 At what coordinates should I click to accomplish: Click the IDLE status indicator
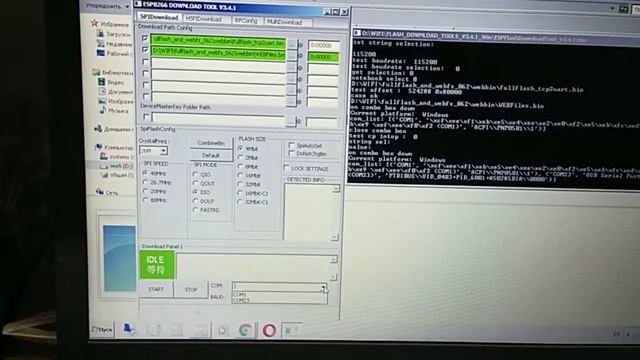click(x=157, y=265)
